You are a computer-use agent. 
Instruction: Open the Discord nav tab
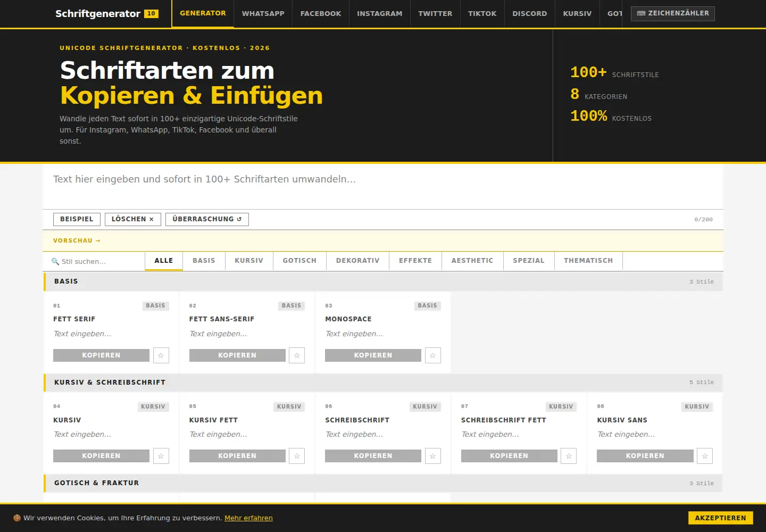(530, 14)
